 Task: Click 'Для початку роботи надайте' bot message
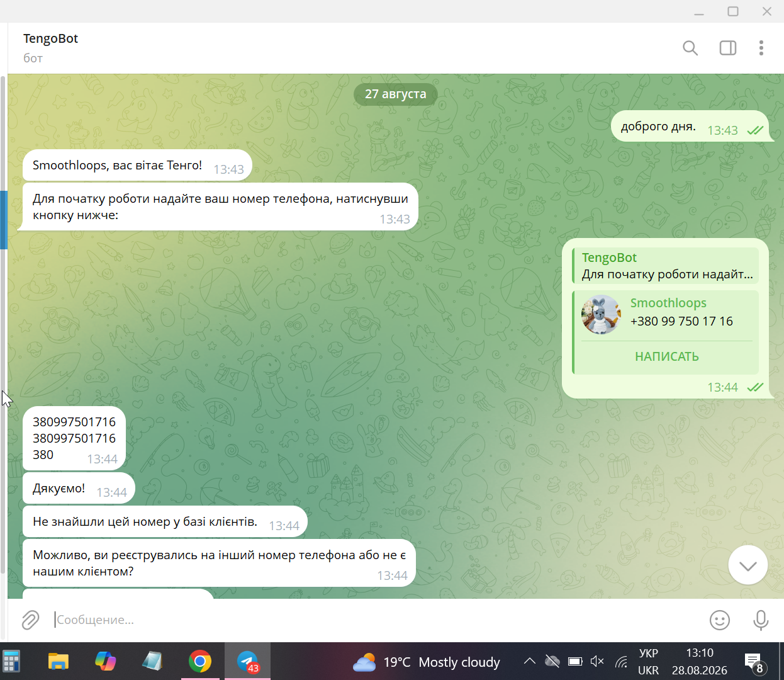coord(220,207)
